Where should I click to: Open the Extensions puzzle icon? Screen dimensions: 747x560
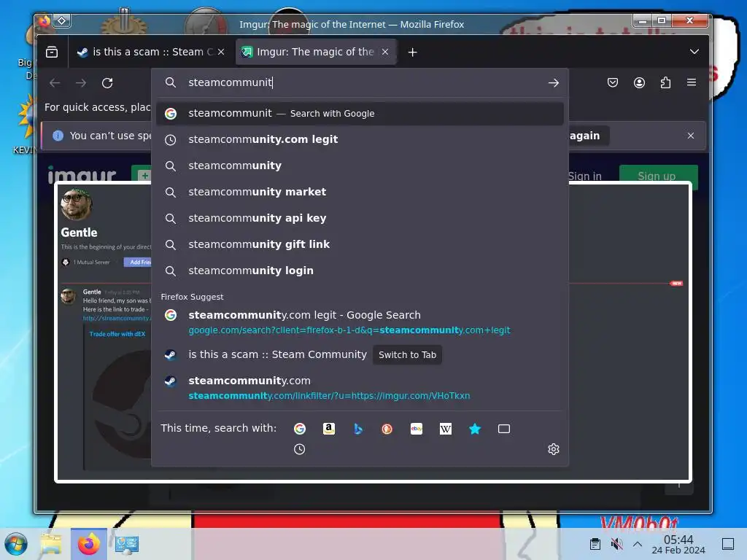pyautogui.click(x=665, y=83)
